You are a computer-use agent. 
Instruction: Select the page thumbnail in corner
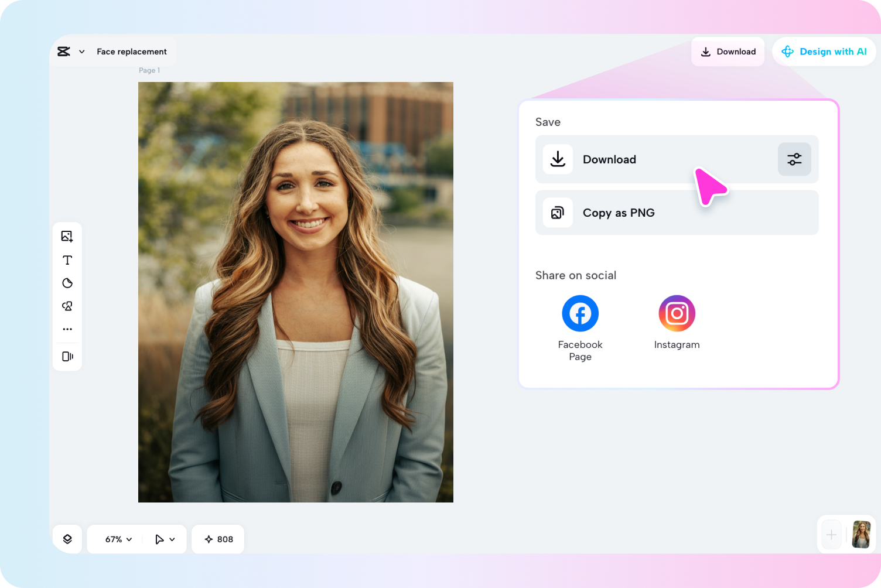861,534
